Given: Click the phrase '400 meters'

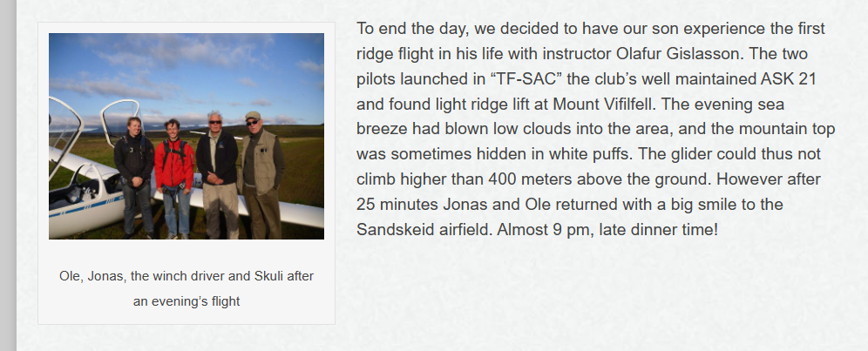Looking at the screenshot, I should [x=531, y=179].
